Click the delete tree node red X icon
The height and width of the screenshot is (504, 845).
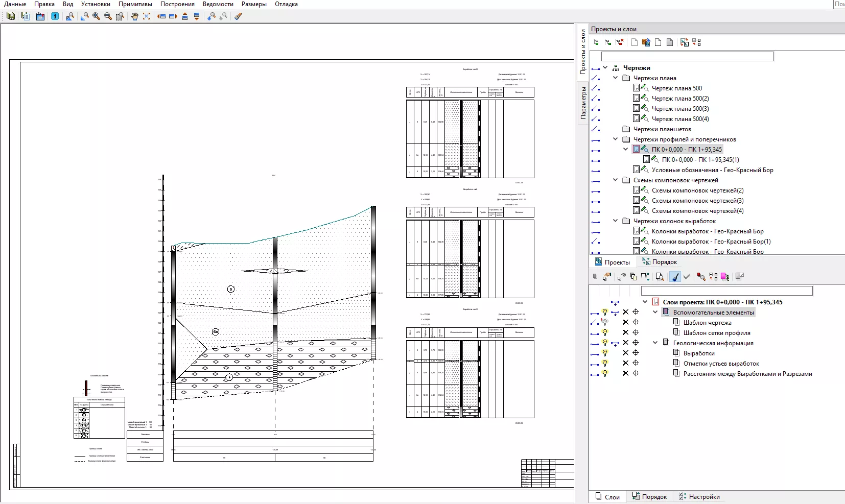point(620,42)
